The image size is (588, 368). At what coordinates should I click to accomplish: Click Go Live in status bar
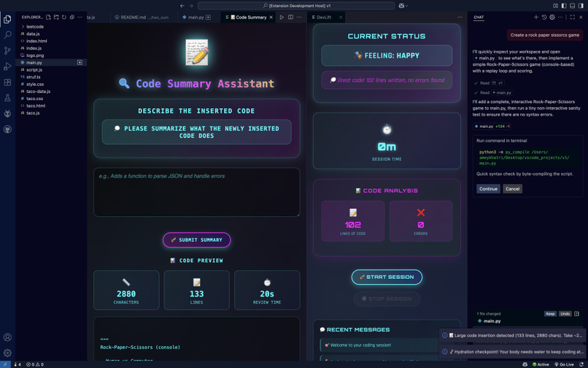coord(564,364)
